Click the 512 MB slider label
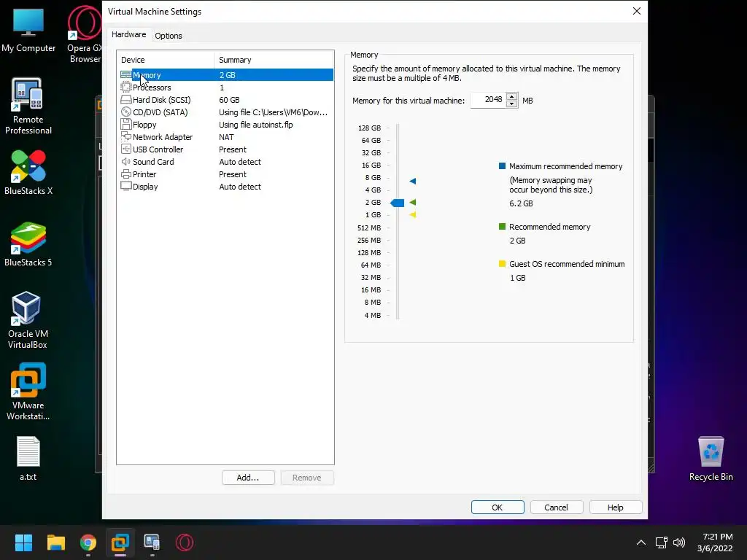Viewport: 747px width, 560px height. click(369, 227)
